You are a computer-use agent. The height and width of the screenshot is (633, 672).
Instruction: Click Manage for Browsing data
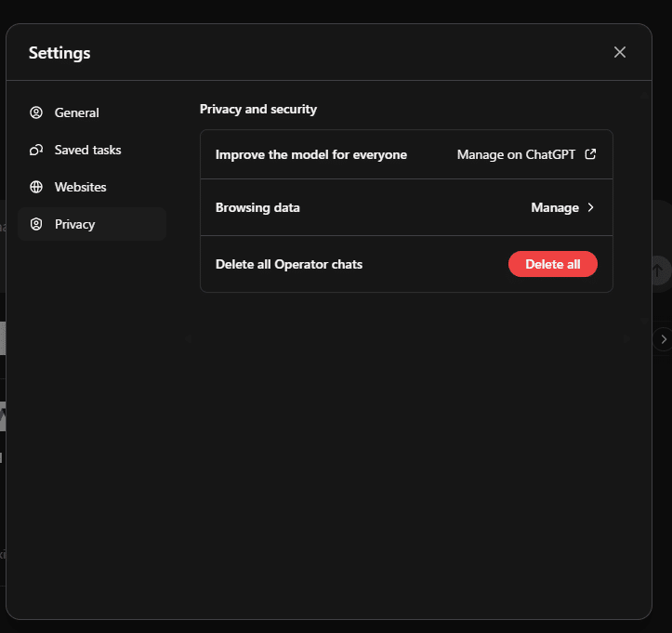[x=555, y=208]
